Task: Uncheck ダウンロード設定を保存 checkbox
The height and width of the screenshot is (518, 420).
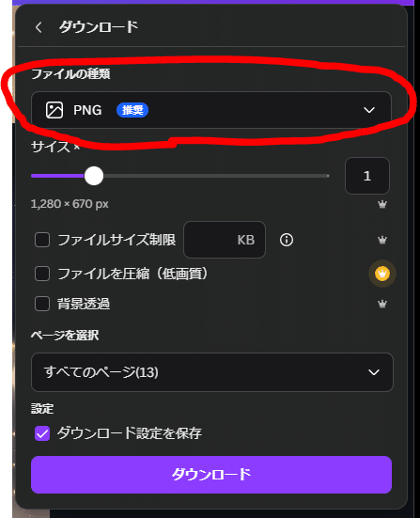Action: click(x=42, y=433)
